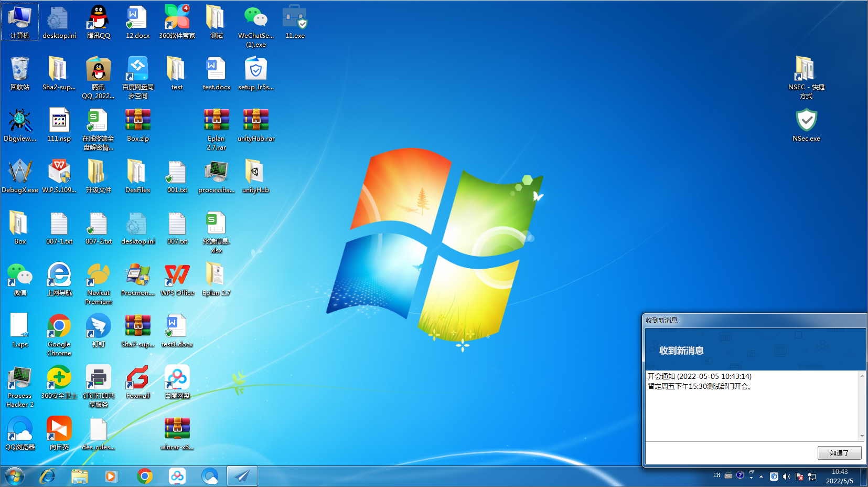Select the processha monitor icon

point(216,176)
